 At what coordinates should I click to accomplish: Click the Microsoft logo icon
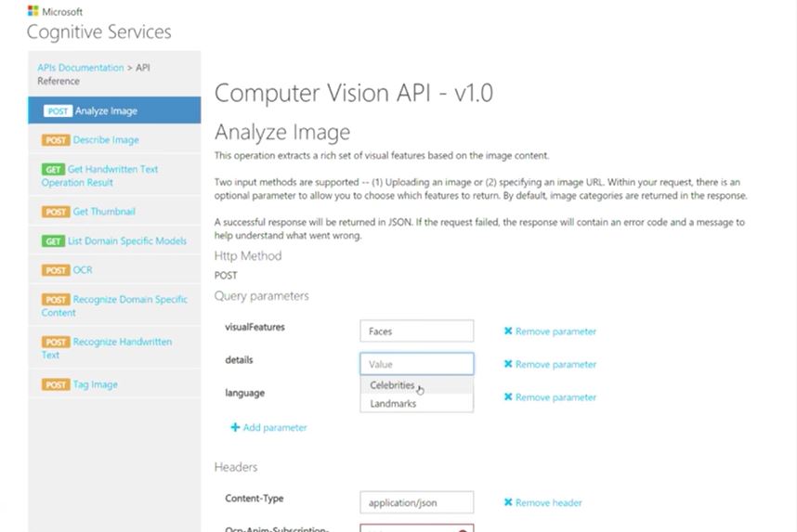click(33, 10)
